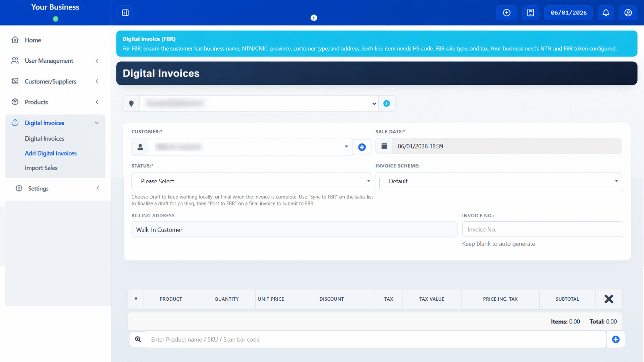This screenshot has width=644, height=362.
Task: Click the top bar info icon
Action: click(x=314, y=18)
